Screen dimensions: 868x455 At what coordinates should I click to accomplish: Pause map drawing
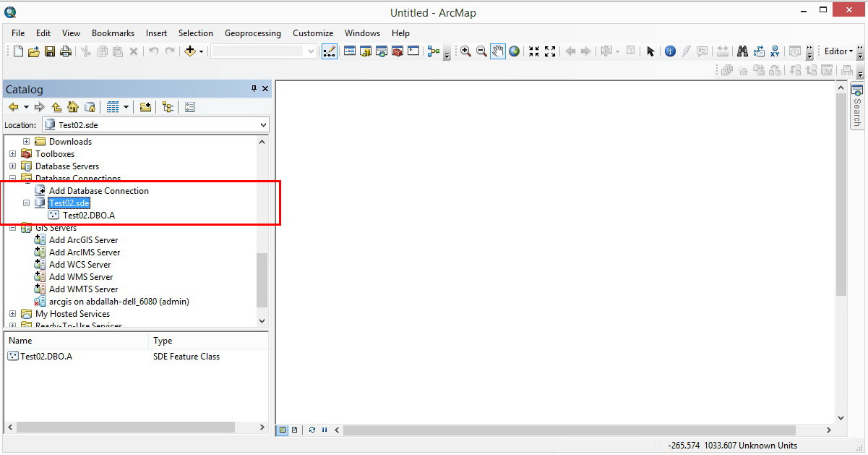325,430
